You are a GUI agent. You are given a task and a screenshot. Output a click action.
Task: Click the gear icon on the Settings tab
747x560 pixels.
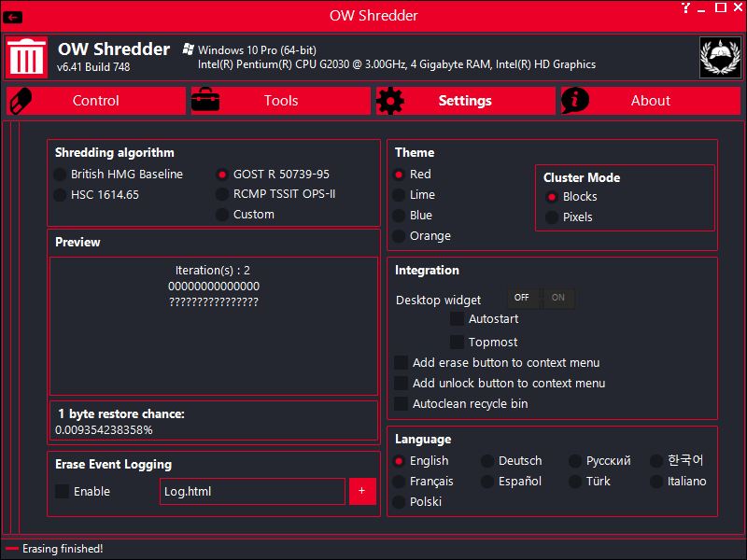tap(390, 101)
